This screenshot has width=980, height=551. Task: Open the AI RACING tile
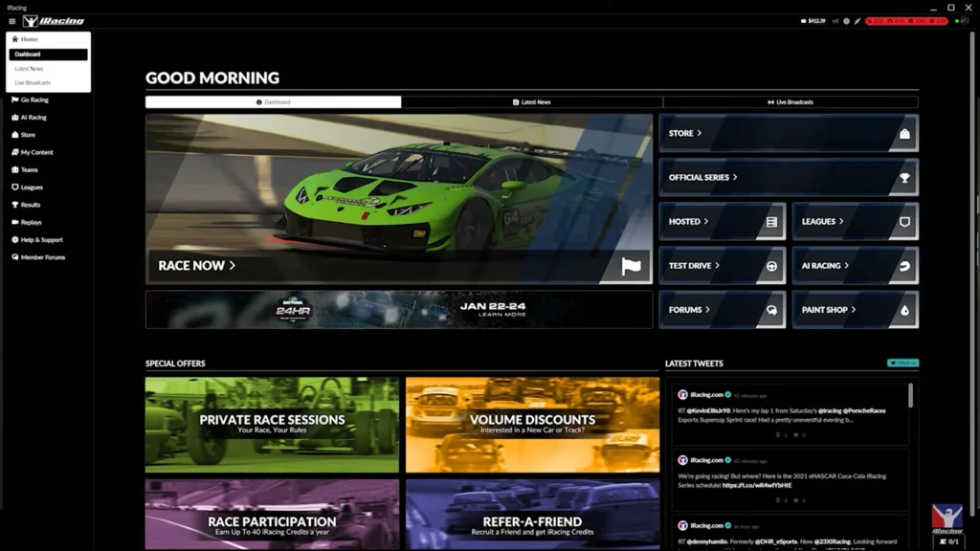[855, 266]
